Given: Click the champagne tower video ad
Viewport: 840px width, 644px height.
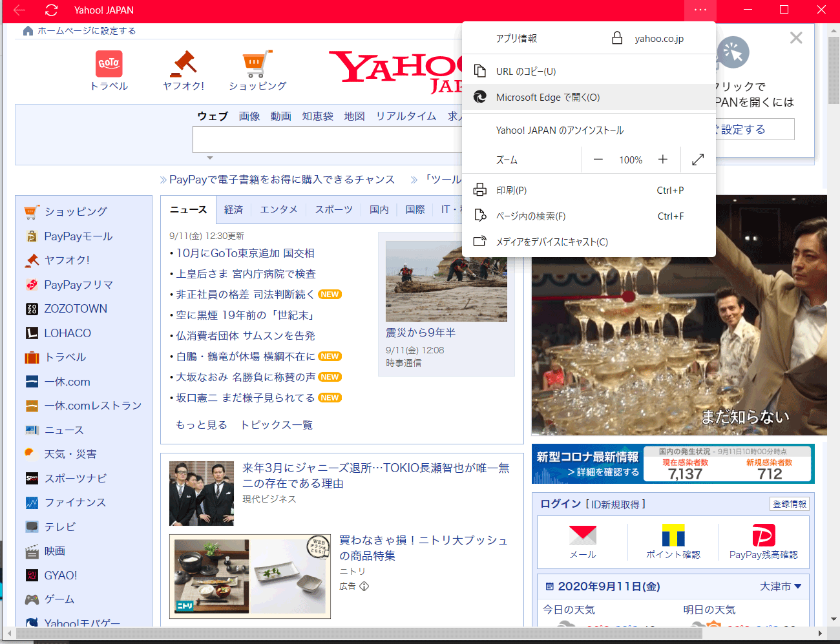Looking at the screenshot, I should click(679, 315).
